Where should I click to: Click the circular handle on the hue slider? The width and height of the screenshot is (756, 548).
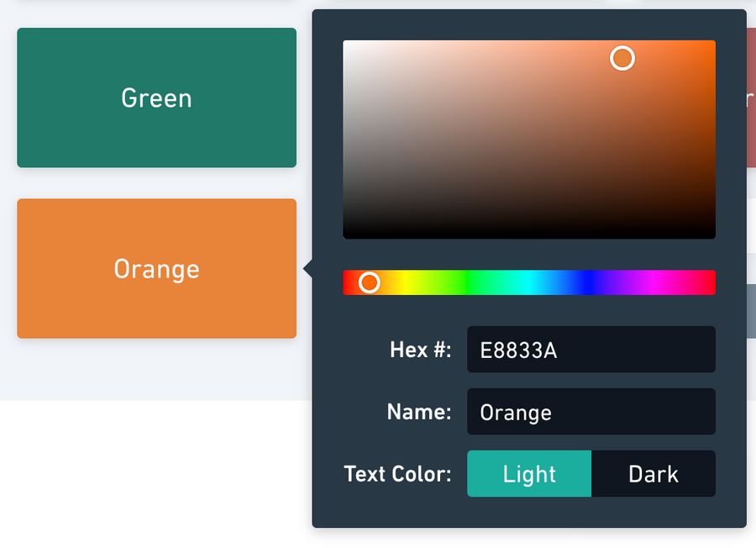pos(370,282)
